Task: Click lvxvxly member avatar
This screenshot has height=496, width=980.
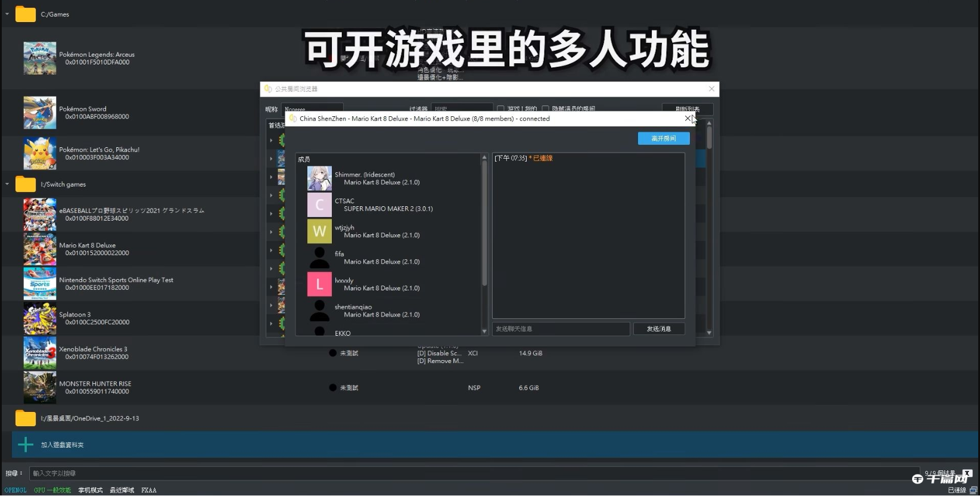Action: [319, 284]
